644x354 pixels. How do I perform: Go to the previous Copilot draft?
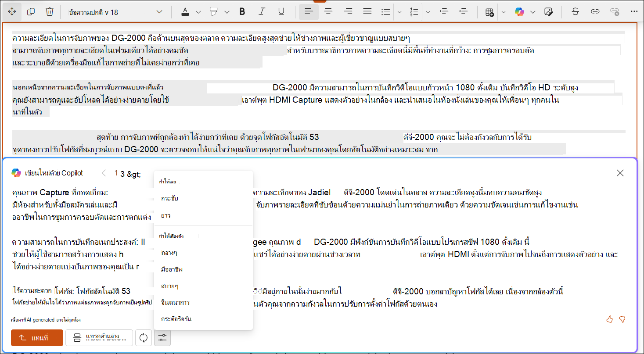(x=104, y=173)
